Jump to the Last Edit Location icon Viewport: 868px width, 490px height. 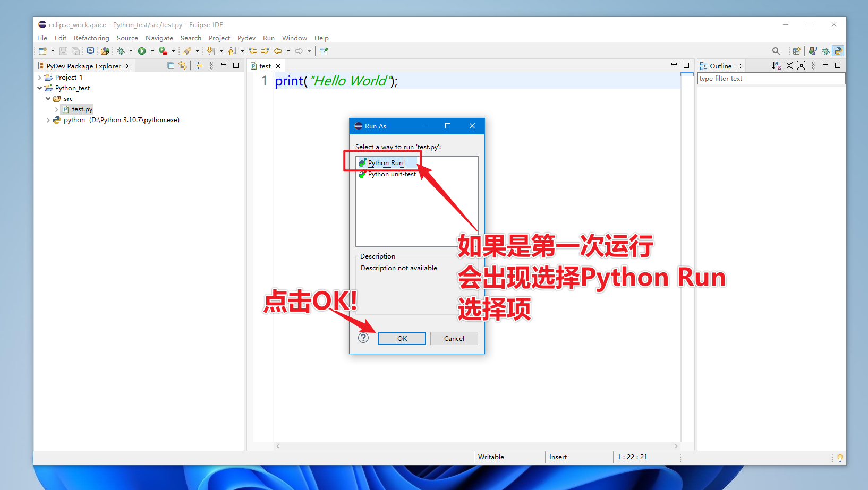[253, 51]
